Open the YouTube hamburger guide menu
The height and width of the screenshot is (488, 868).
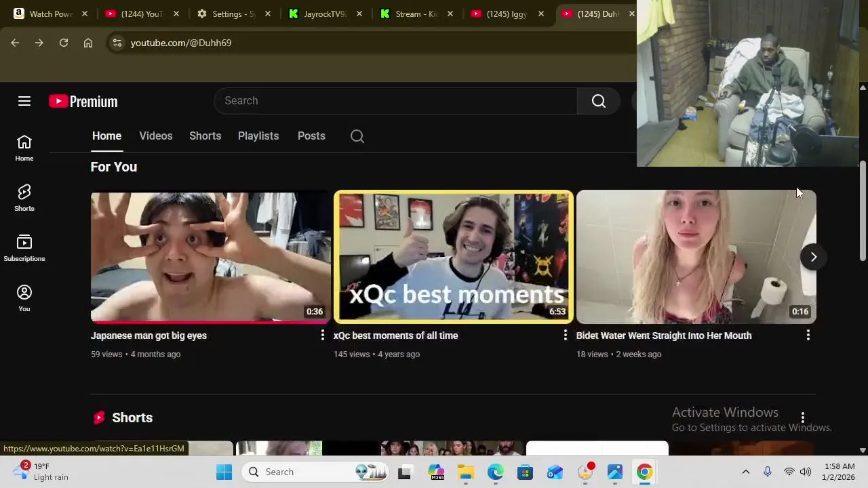[24, 101]
